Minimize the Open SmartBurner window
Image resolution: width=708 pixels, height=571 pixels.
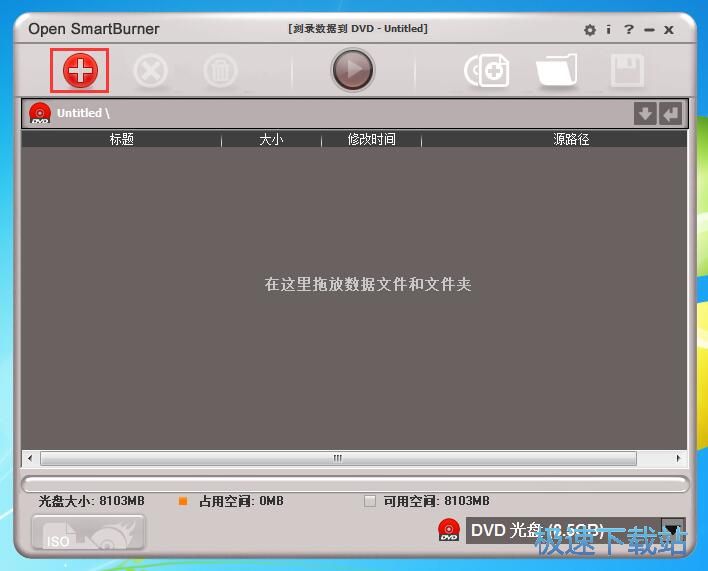click(649, 30)
